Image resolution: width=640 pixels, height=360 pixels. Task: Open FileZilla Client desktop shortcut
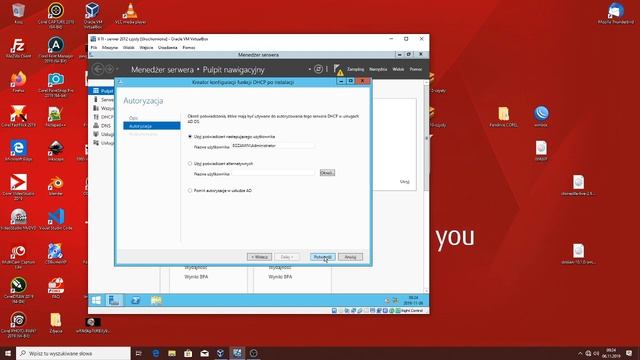pyautogui.click(x=18, y=48)
